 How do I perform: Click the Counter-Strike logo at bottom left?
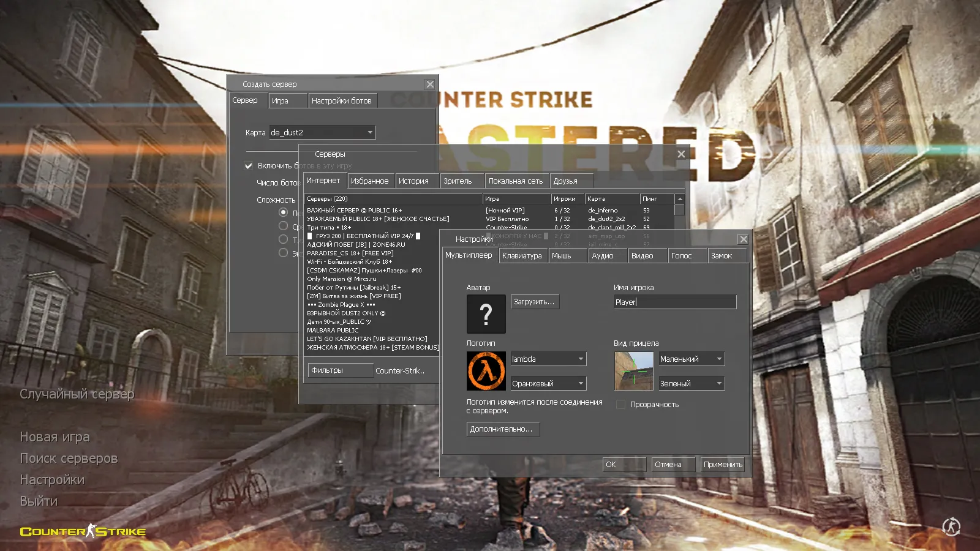(x=83, y=531)
